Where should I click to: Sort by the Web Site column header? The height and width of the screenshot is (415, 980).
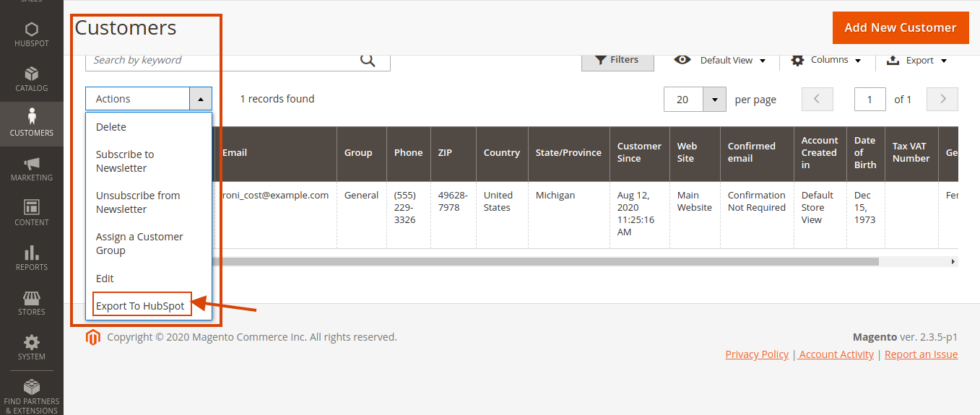click(695, 153)
